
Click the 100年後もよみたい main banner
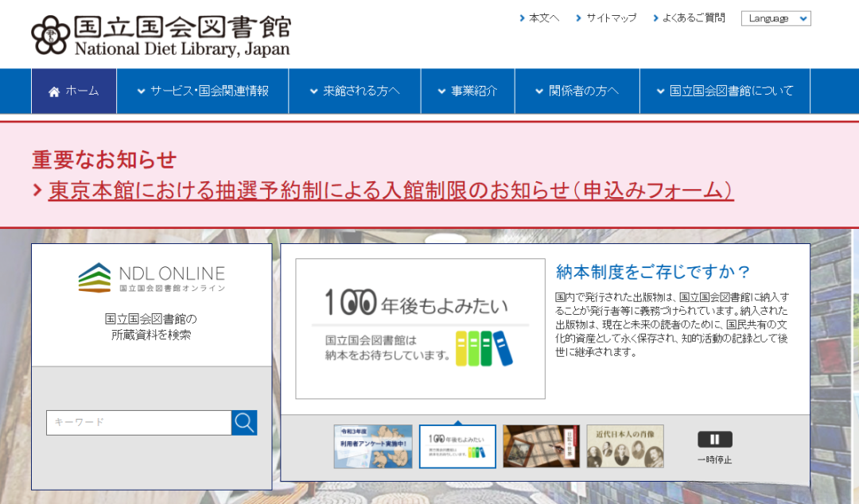(420, 328)
